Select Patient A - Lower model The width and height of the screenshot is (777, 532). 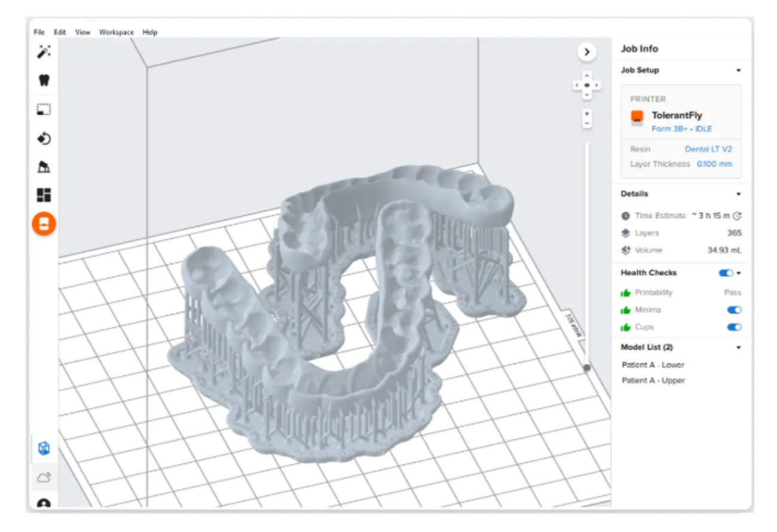tap(653, 365)
